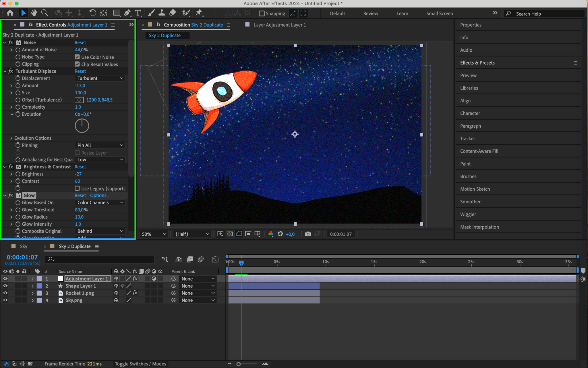
Task: Click the snapshot camera icon
Action: click(308, 234)
